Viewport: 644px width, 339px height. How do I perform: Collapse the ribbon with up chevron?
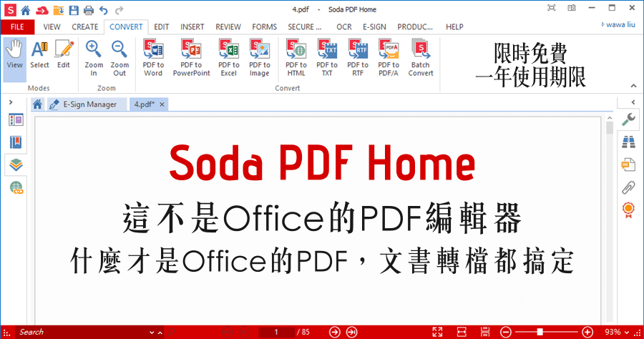coord(633,86)
